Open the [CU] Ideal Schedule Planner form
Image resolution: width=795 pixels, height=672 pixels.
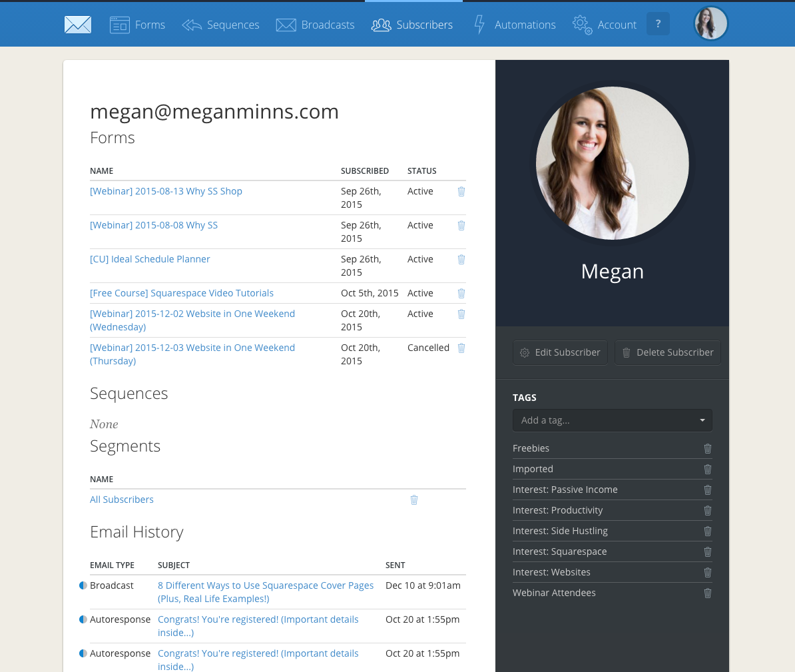click(150, 259)
